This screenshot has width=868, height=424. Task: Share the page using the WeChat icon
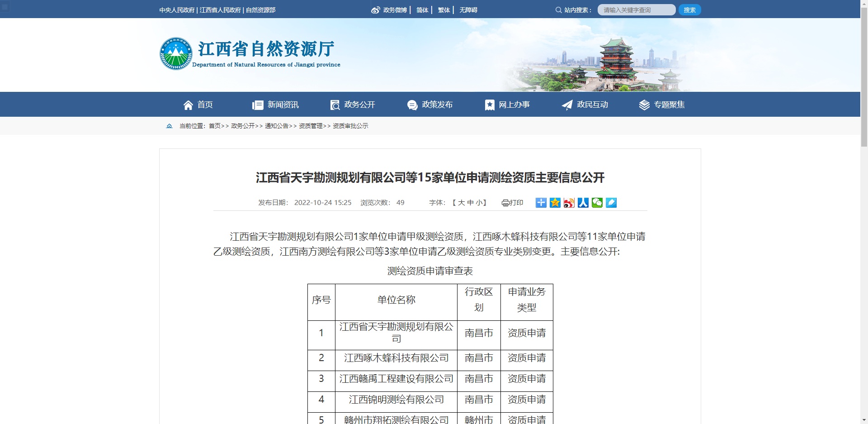click(x=597, y=203)
